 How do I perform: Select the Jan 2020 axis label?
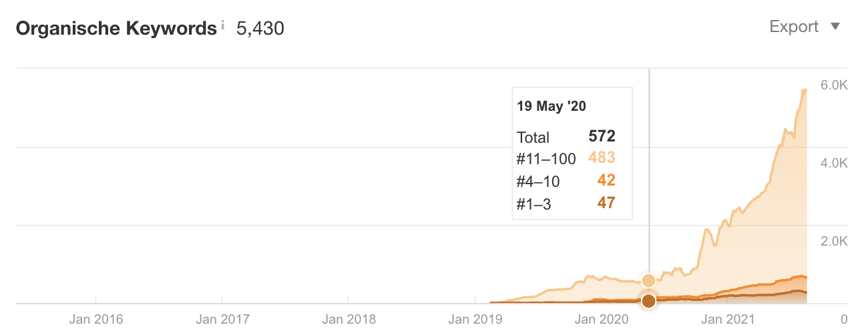[x=600, y=320]
